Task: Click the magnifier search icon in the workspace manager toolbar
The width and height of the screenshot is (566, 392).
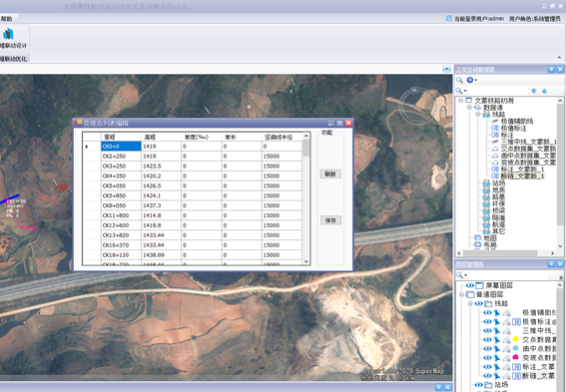Action: 459,80
